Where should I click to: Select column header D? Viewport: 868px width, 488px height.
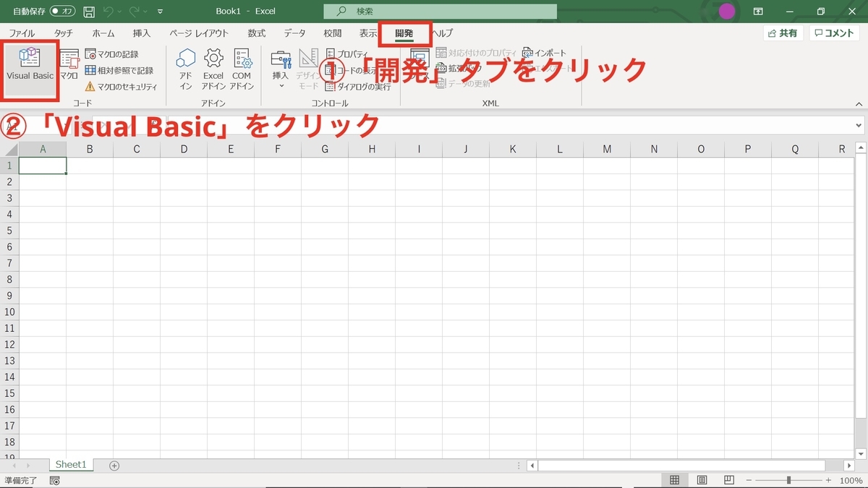(x=184, y=150)
